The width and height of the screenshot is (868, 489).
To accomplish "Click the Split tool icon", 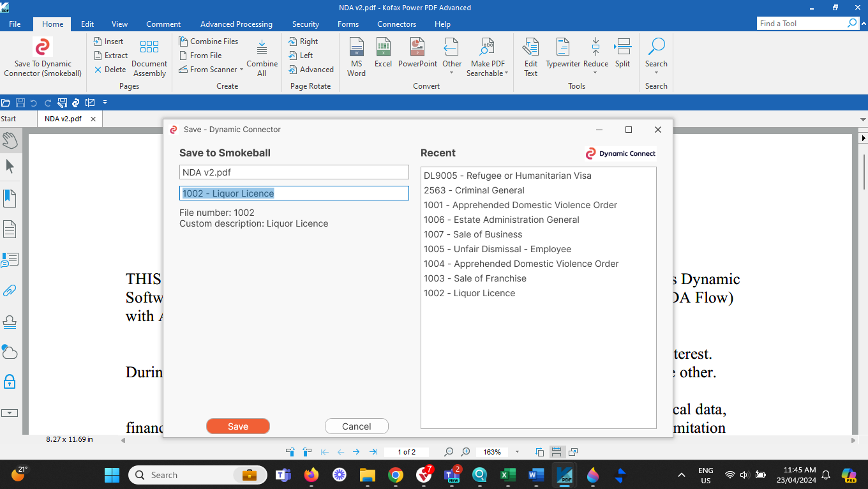I will coord(622,48).
